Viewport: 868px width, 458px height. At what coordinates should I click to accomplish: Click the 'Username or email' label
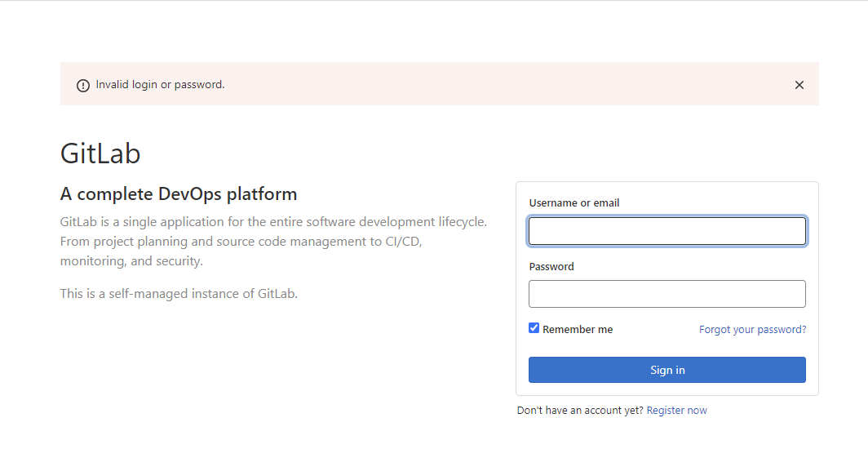574,202
